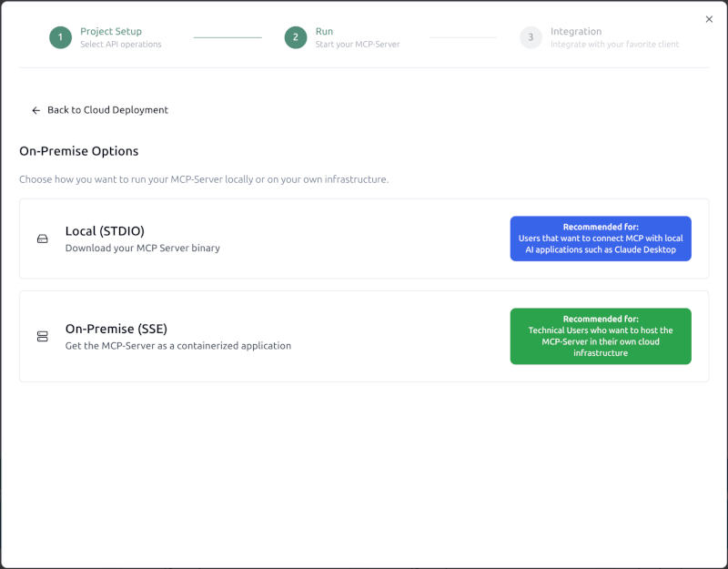Screen dimensions: 728x569
Task: Click the Back to Cloud Deployment link
Action: coord(107,110)
